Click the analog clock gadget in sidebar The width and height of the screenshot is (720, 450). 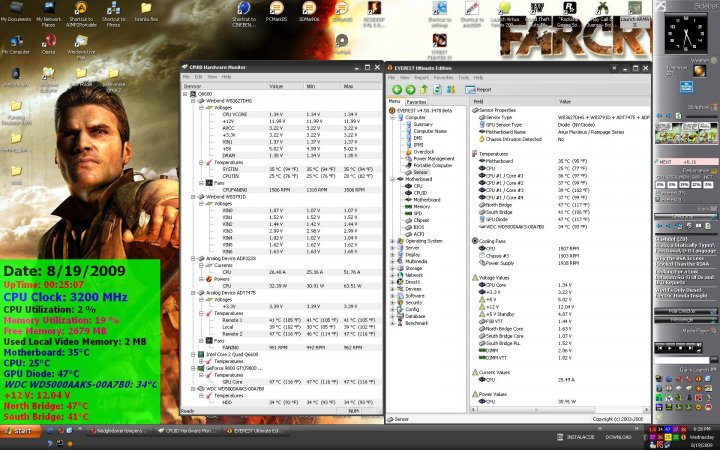(x=686, y=33)
